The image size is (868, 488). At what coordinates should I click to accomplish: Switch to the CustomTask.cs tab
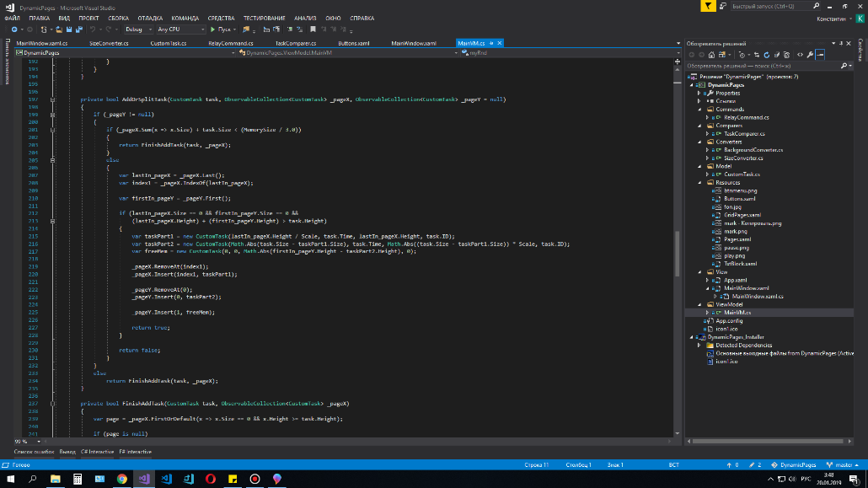click(168, 43)
